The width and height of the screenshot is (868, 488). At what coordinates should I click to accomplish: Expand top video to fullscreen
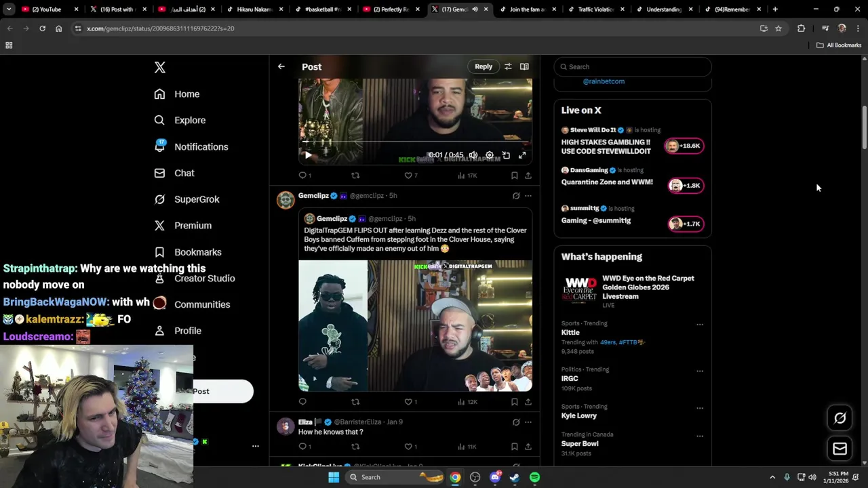[522, 155]
